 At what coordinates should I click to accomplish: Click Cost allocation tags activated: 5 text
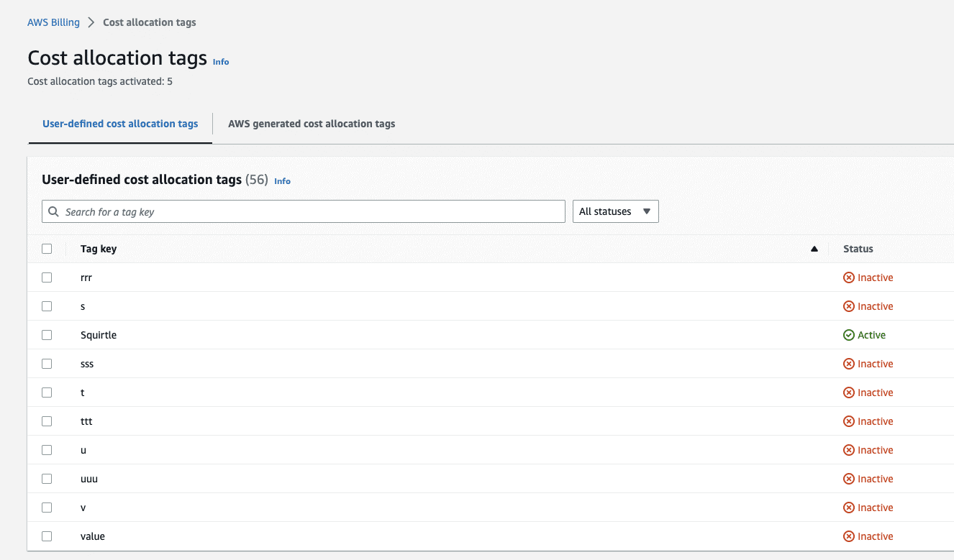[100, 81]
